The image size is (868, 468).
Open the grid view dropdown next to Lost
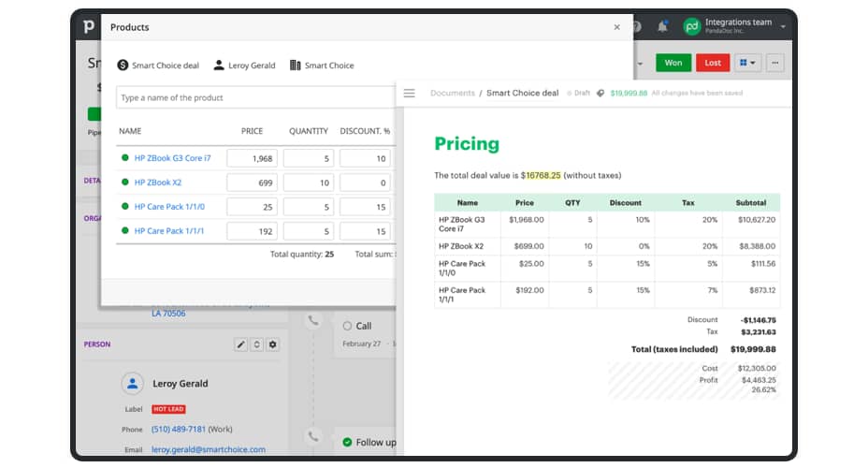[x=747, y=63]
